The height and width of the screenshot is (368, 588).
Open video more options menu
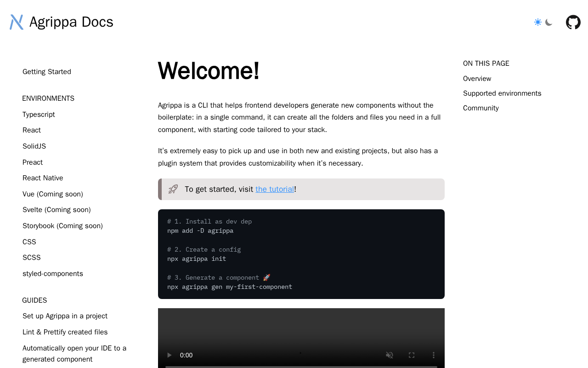pos(434,355)
